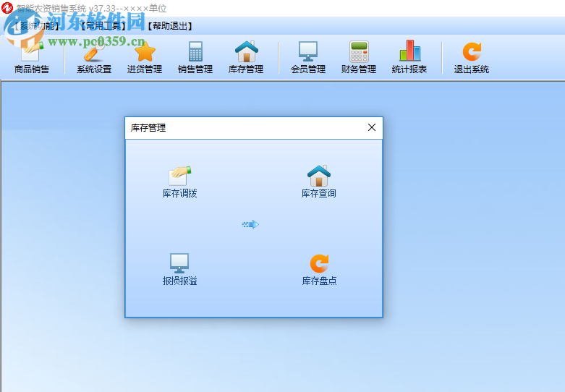Viewport: 565px width, 392px height.
Task: Open the 【常用工具】 menu
Action: 103,26
